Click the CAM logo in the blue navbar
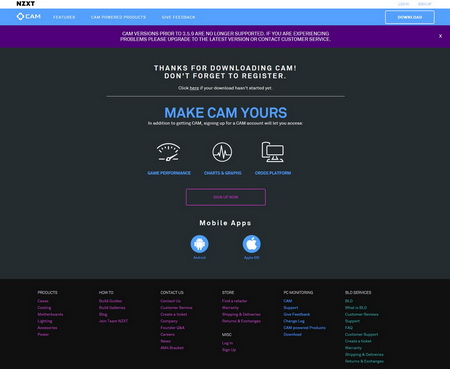This screenshot has height=369, width=450. pos(29,16)
